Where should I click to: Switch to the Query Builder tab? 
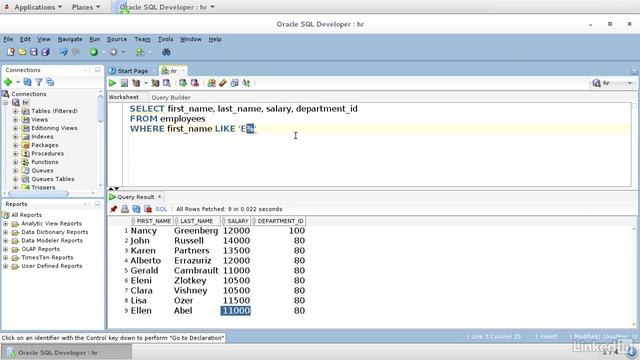coord(171,97)
